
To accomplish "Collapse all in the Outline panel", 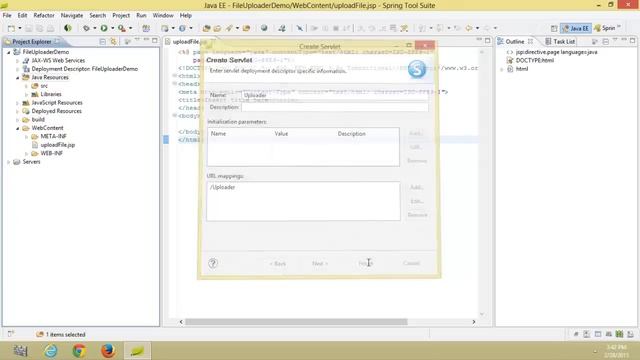I will [605, 41].
